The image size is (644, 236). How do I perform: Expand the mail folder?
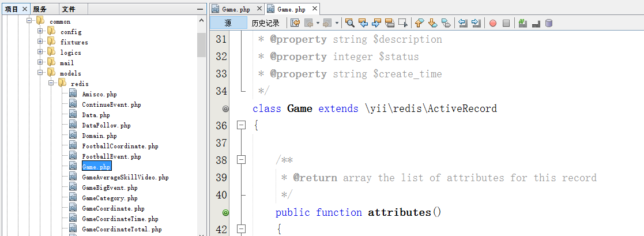(40, 62)
